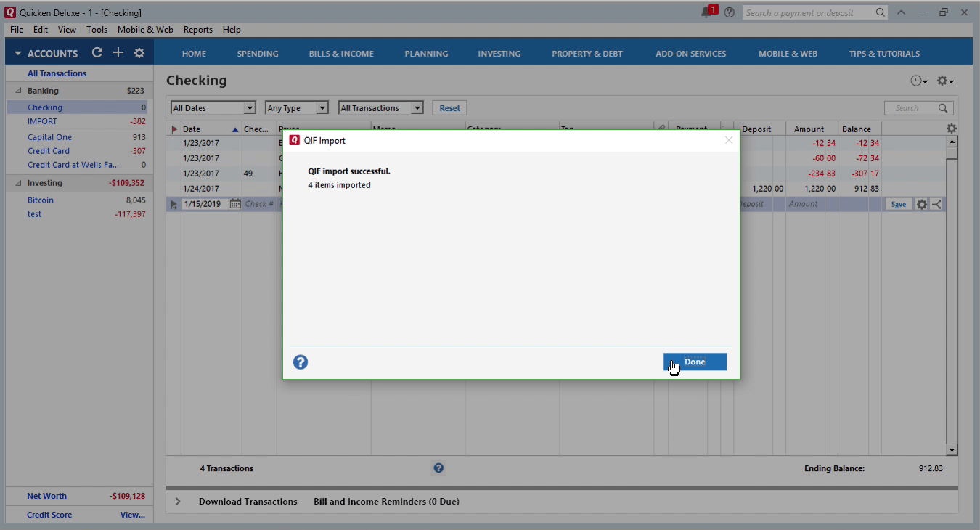
Task: Click the register Search field
Action: tap(918, 108)
